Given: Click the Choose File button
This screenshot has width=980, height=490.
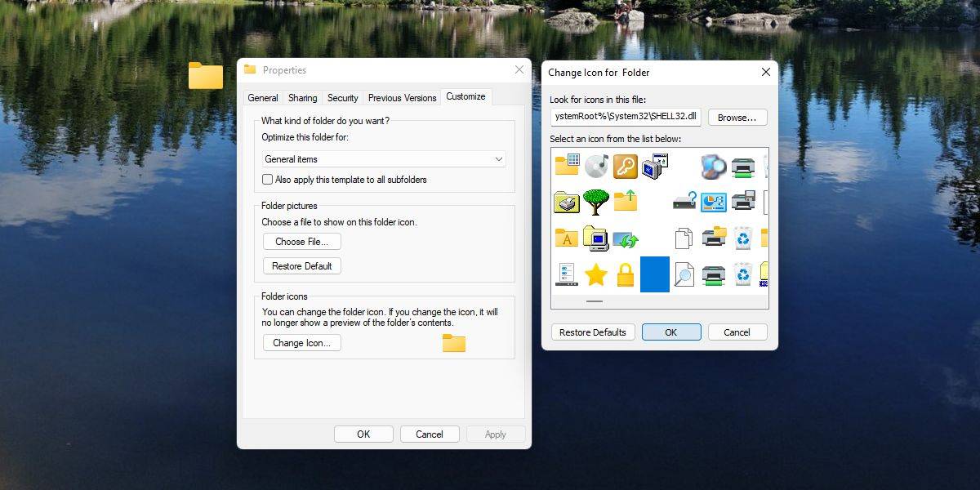Looking at the screenshot, I should click(x=302, y=242).
